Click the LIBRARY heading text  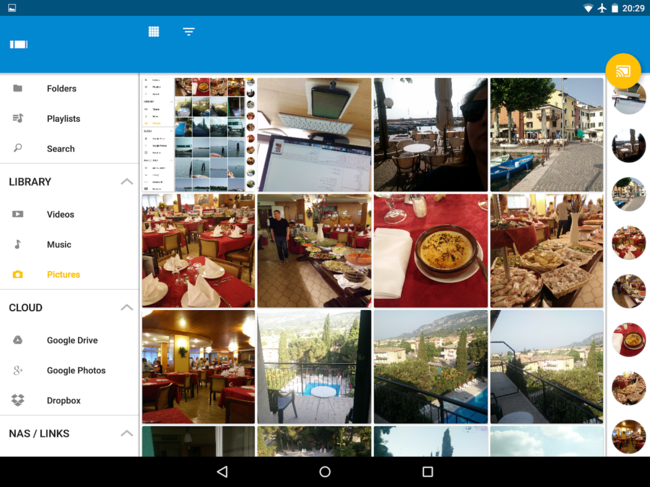tap(30, 182)
